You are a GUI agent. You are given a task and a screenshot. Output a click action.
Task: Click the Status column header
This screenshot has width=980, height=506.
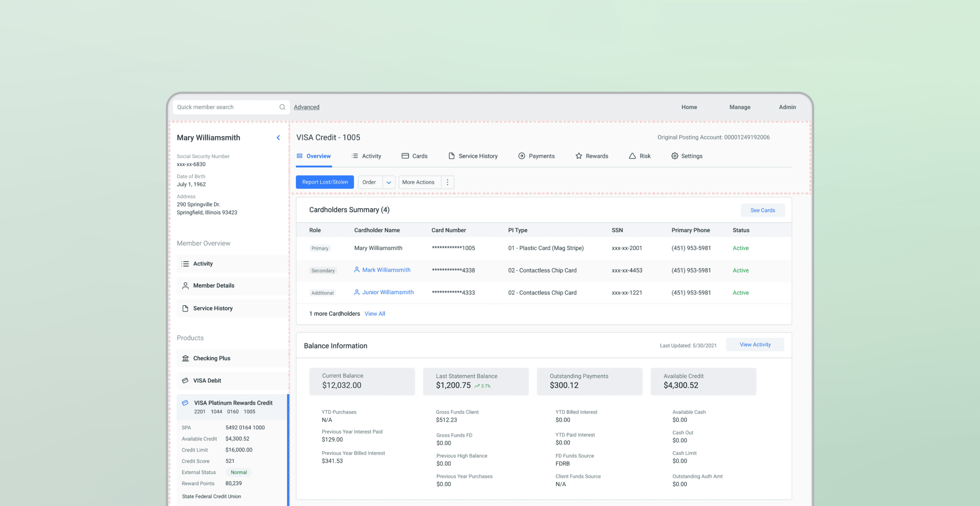[741, 230]
